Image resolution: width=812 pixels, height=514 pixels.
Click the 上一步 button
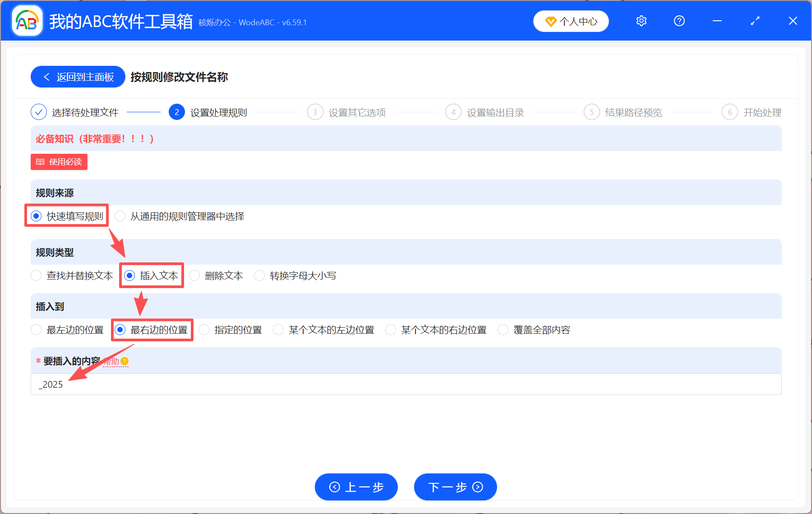(356, 487)
